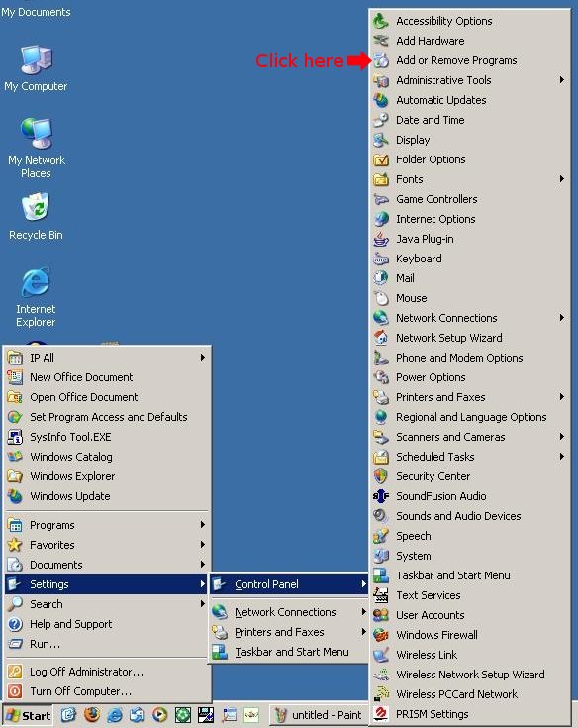578x728 pixels.
Task: Expand Administrative Tools submenu arrow
Action: (x=562, y=80)
